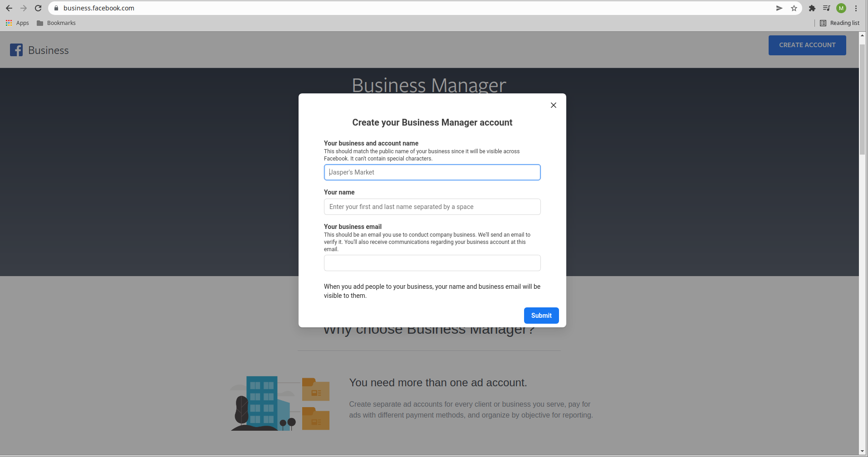Bookmark this page with star icon
The height and width of the screenshot is (457, 868).
[794, 8]
